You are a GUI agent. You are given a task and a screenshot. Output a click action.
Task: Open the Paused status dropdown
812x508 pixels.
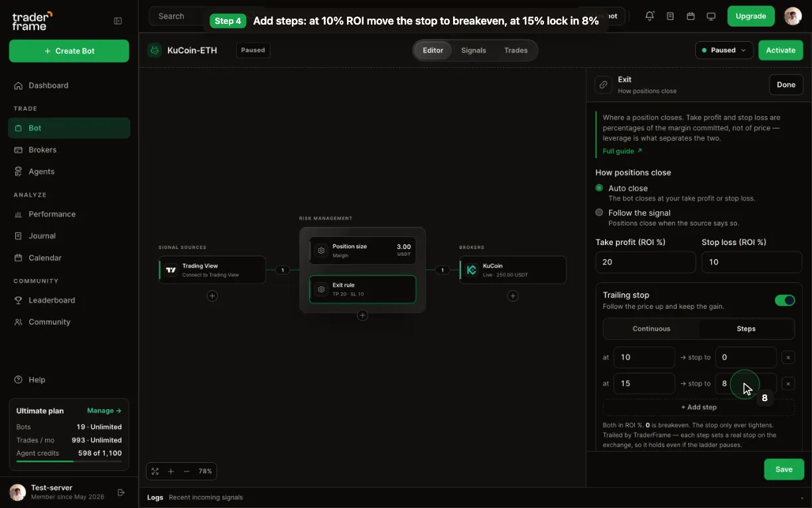(724, 50)
